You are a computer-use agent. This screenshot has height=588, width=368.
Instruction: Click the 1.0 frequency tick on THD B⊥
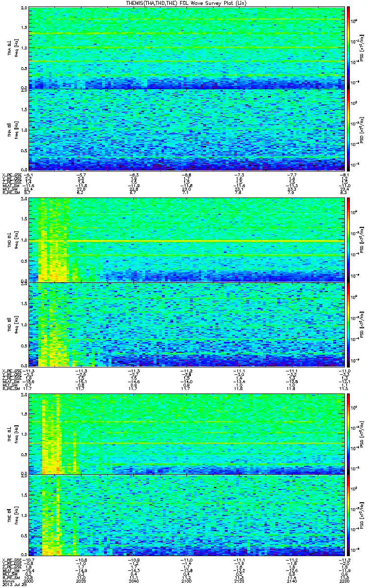coord(25,241)
